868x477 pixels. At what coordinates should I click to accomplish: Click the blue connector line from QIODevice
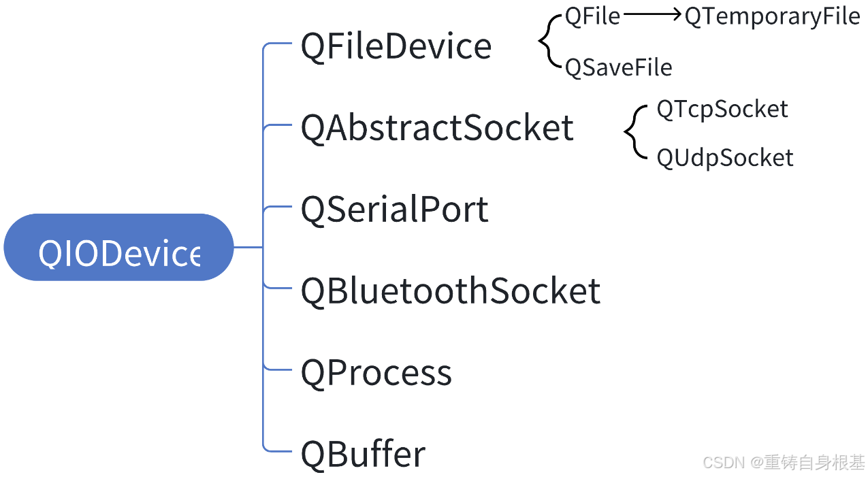point(248,248)
